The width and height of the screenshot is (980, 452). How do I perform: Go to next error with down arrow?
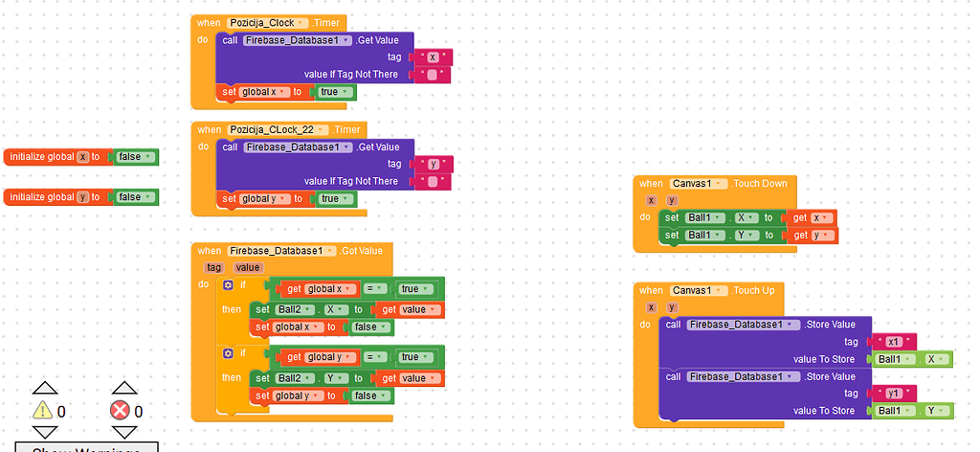coord(123,432)
